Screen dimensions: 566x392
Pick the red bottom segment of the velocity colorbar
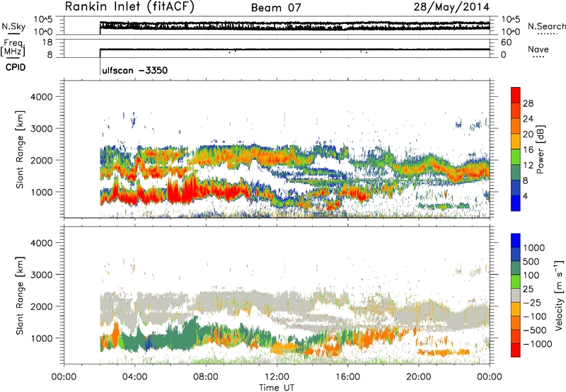click(516, 350)
